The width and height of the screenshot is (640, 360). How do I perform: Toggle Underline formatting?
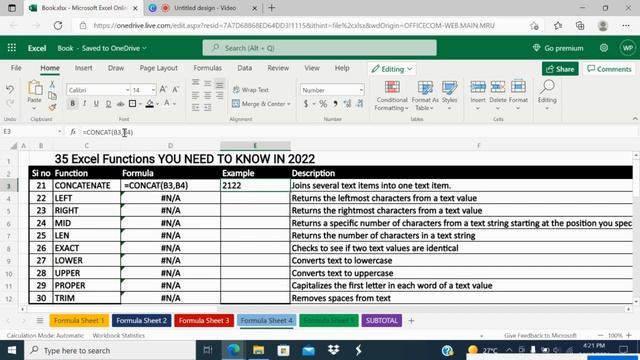pyautogui.click(x=96, y=104)
